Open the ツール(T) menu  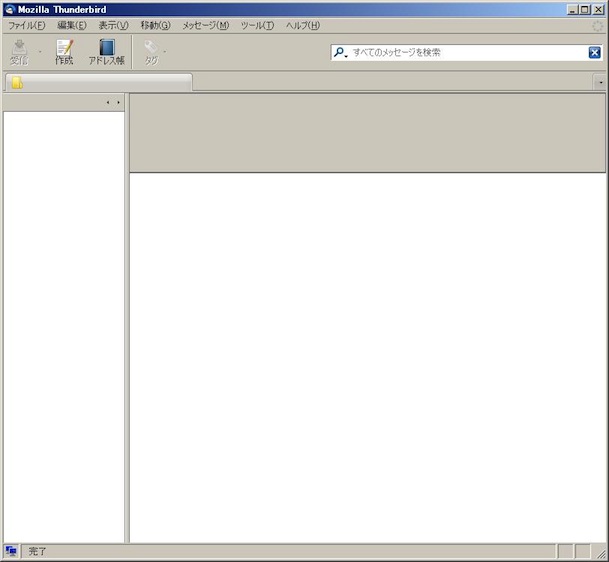coord(257,25)
